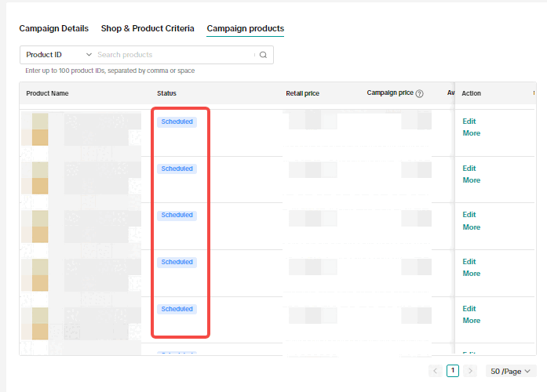This screenshot has width=547, height=392.
Task: Click Edit for the second product
Action: [469, 169]
